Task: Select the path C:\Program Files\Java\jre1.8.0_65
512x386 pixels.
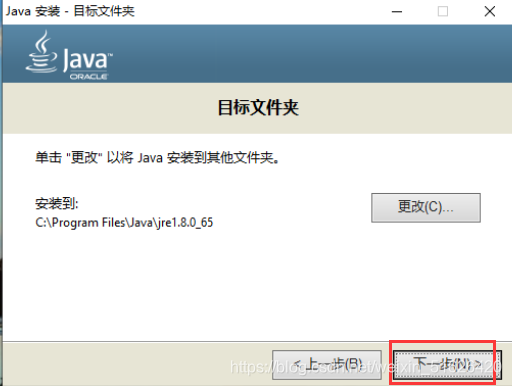Action: (124, 222)
